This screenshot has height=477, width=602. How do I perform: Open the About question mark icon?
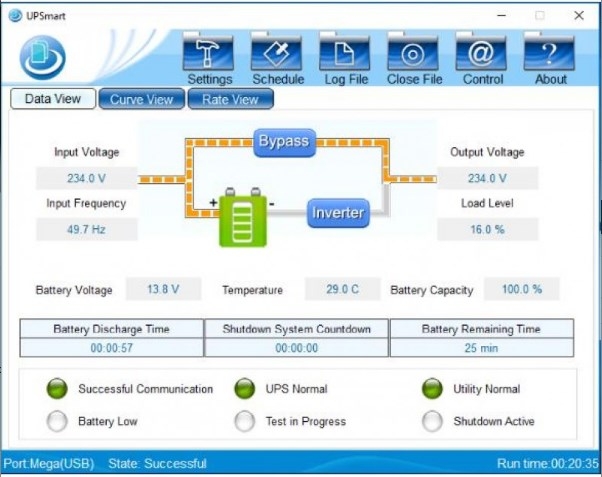click(550, 54)
